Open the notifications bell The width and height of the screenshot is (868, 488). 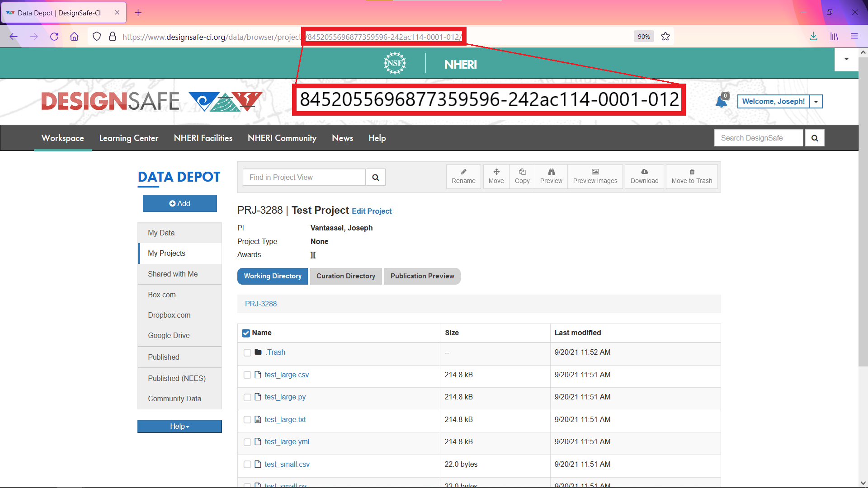722,101
